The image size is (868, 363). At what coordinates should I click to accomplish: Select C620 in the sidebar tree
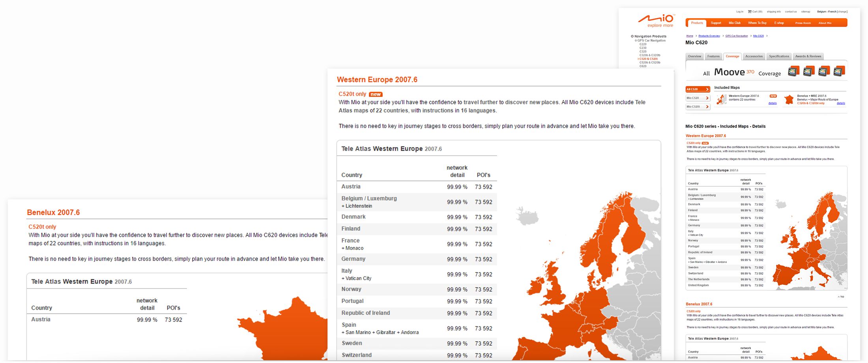click(643, 66)
